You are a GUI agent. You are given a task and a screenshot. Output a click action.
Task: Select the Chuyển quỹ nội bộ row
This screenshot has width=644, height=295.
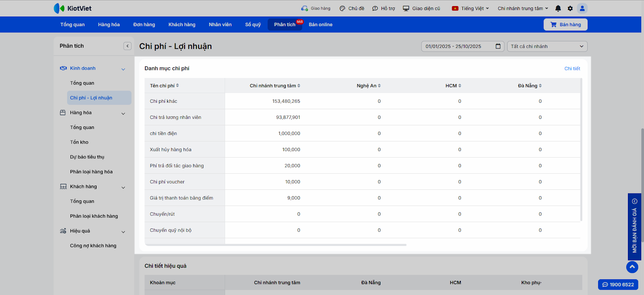pyautogui.click(x=171, y=230)
